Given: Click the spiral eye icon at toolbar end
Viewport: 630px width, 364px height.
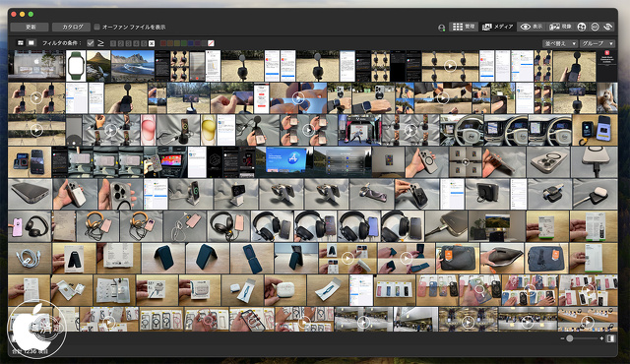Looking at the screenshot, I should (608, 27).
